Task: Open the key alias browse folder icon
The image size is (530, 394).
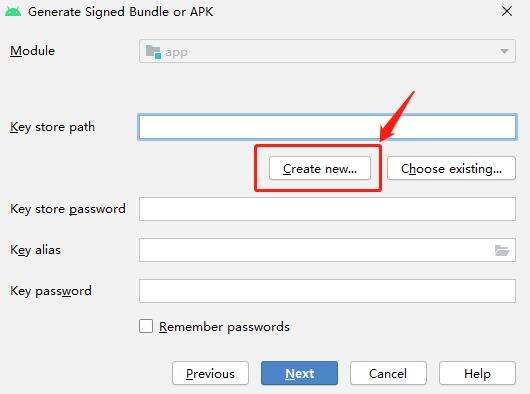Action: click(x=502, y=250)
